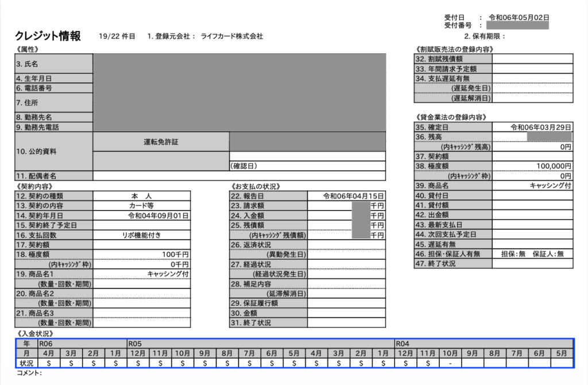588x385 pixels.
Task: Click the empty 配偶者名 field
Action: tap(239, 176)
